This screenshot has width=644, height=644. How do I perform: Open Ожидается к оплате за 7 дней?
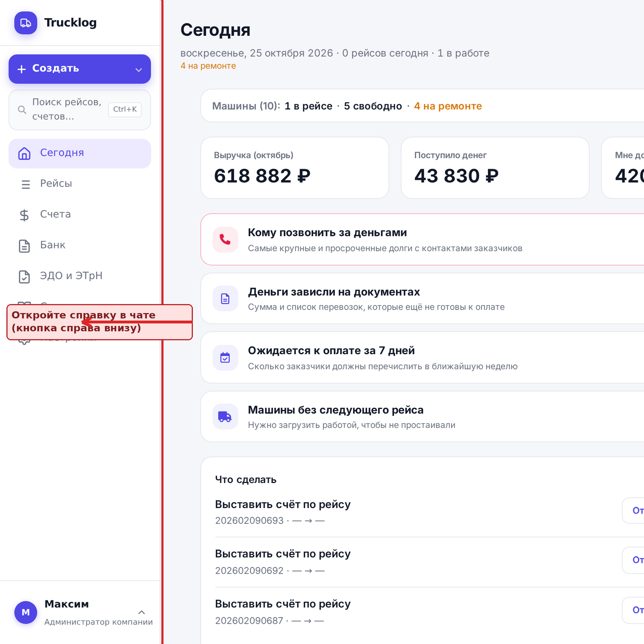423,358
